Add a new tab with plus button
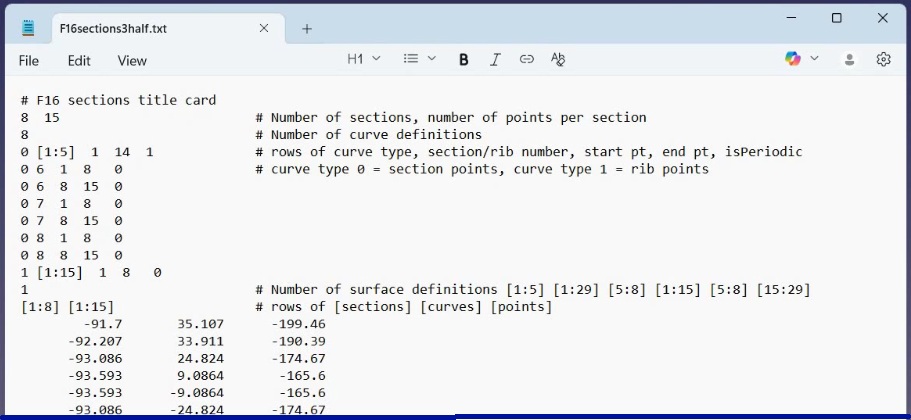This screenshot has height=420, width=911. [307, 29]
